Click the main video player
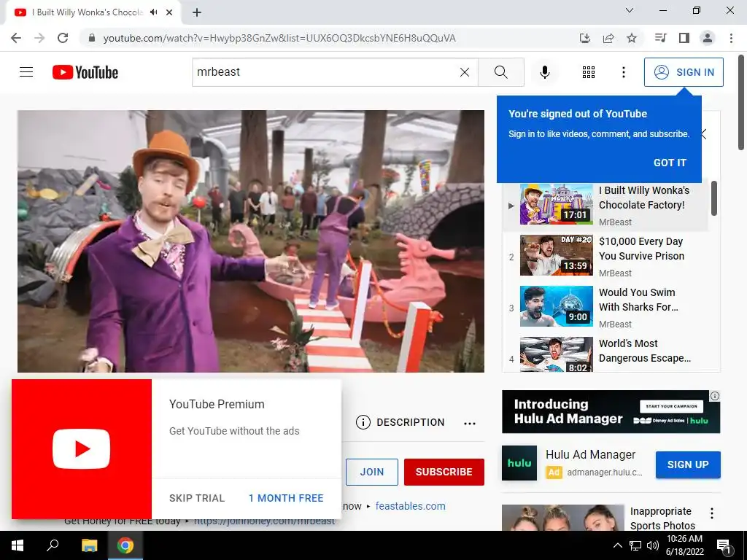This screenshot has height=560, width=747. pyautogui.click(x=251, y=241)
